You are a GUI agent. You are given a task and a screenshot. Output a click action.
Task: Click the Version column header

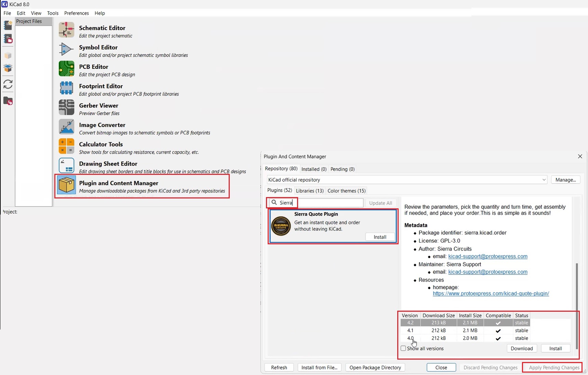[410, 315]
